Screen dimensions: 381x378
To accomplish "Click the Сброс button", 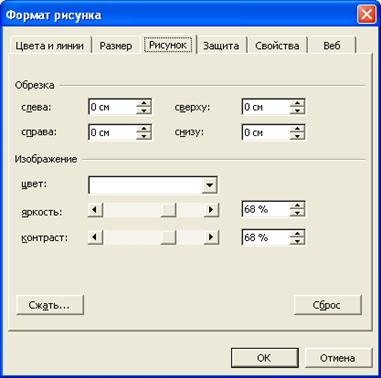I will click(327, 305).
